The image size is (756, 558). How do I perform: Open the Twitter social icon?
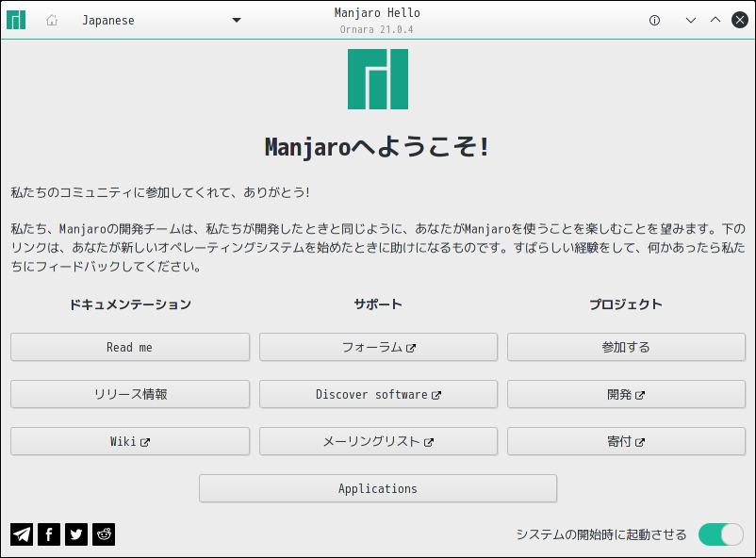coord(76,534)
